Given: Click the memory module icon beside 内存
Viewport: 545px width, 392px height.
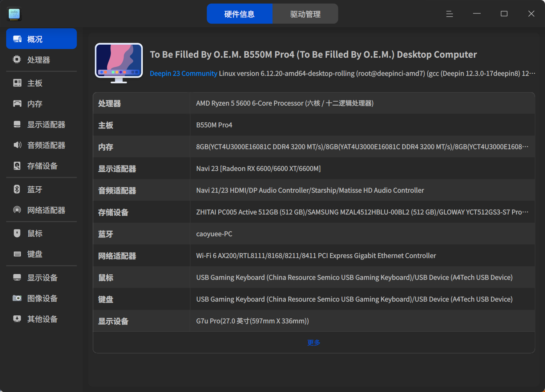Looking at the screenshot, I should [x=17, y=103].
